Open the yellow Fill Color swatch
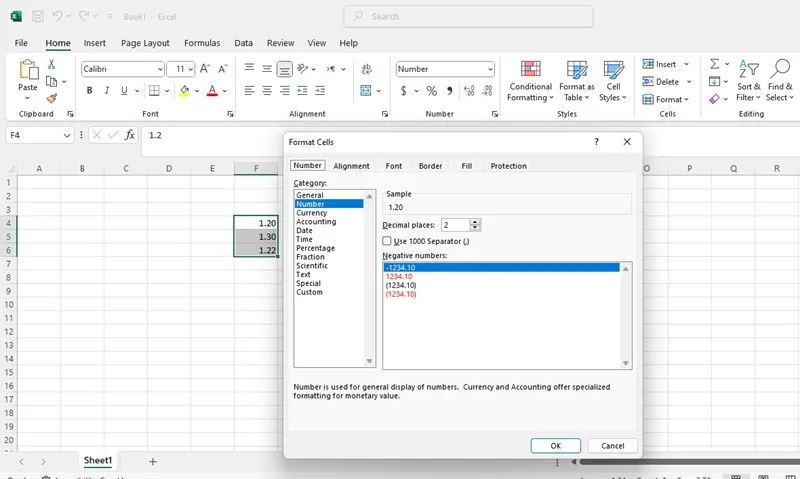This screenshot has height=479, width=800. pos(185,91)
